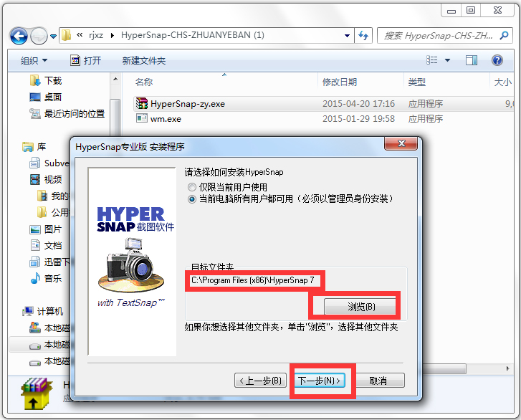Open Explorer help icon
The width and height of the screenshot is (521, 420).
pos(497,60)
